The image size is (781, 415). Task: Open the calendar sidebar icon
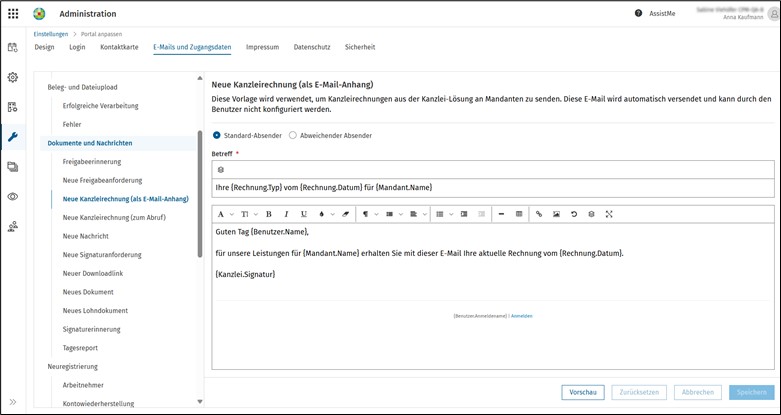click(12, 47)
